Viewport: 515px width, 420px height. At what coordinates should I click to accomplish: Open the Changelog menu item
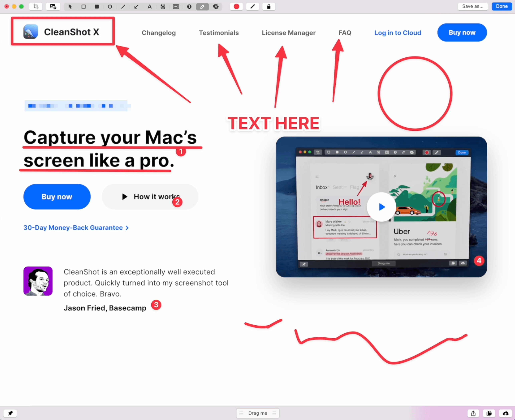click(159, 33)
